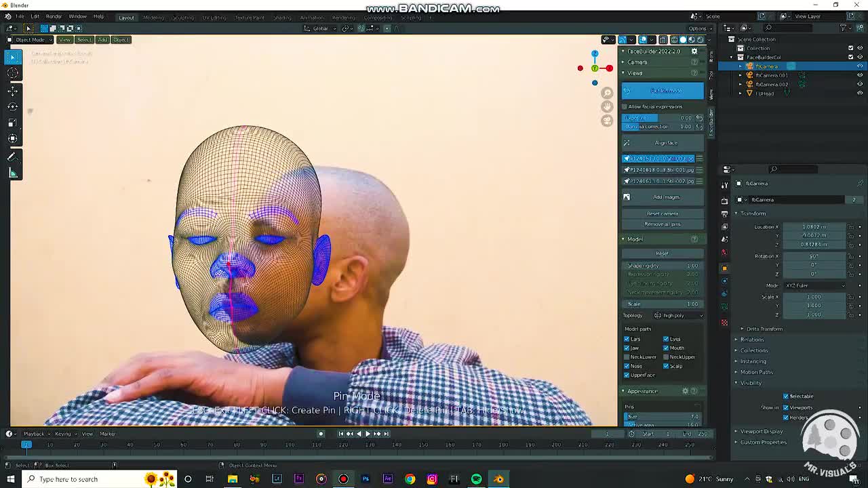Open the Render menu
This screenshot has width=868, height=488.
point(54,16)
